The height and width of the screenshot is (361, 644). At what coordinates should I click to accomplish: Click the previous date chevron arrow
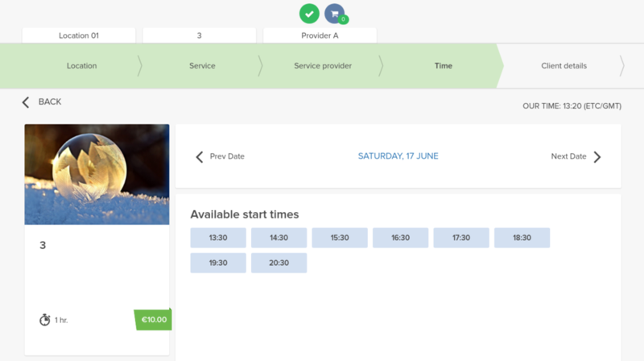coord(200,157)
